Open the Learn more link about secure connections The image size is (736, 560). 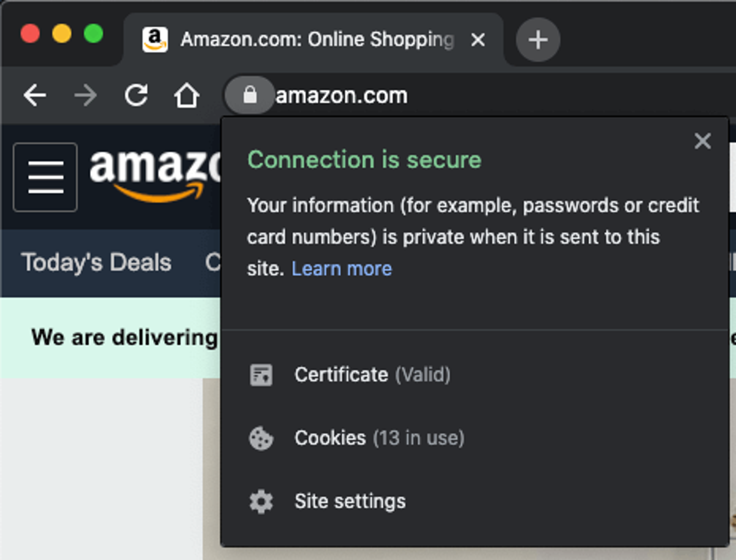(343, 268)
